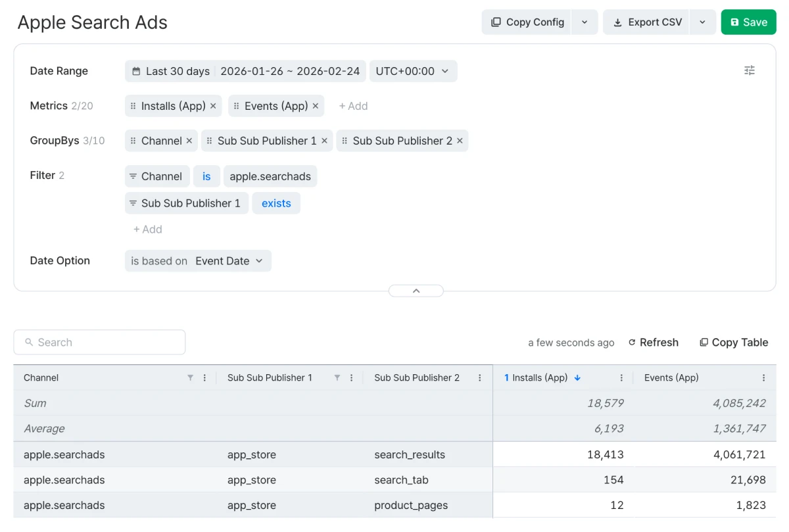This screenshot has height=532, width=789.
Task: Open Installs (App) column options menu
Action: click(621, 378)
